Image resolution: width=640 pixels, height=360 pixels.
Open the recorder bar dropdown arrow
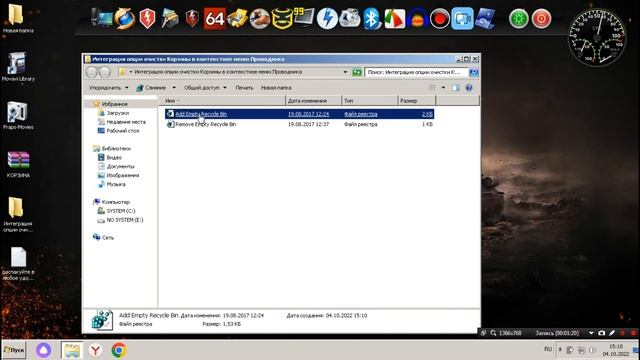click(591, 333)
